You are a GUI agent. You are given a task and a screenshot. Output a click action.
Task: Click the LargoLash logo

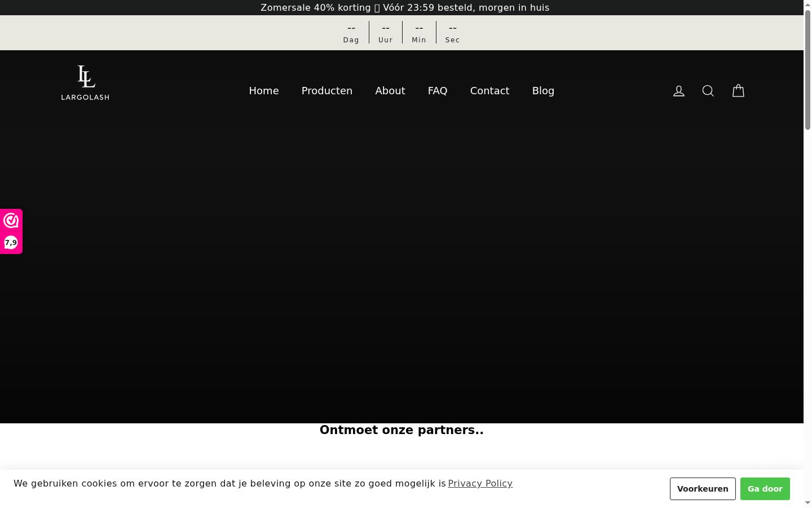pos(85,83)
